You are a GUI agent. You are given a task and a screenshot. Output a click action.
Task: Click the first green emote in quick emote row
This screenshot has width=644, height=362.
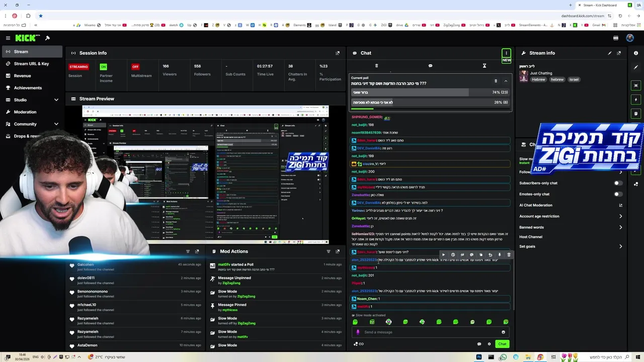(355, 322)
